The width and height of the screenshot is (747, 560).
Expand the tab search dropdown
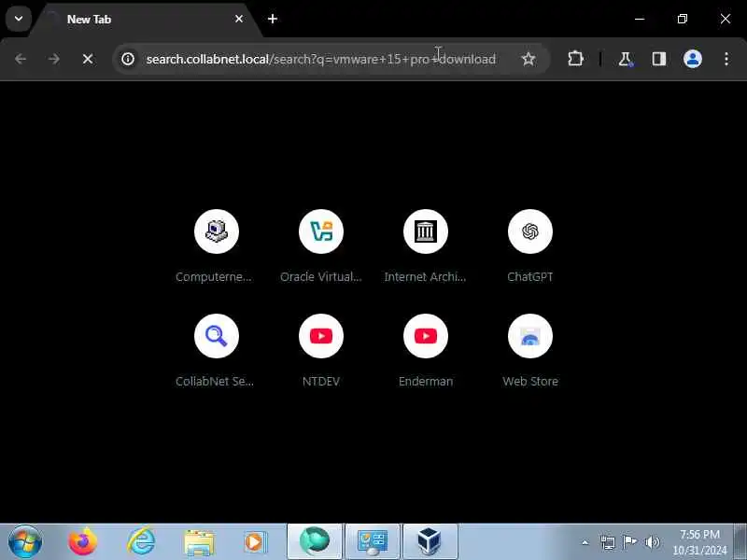(x=19, y=19)
